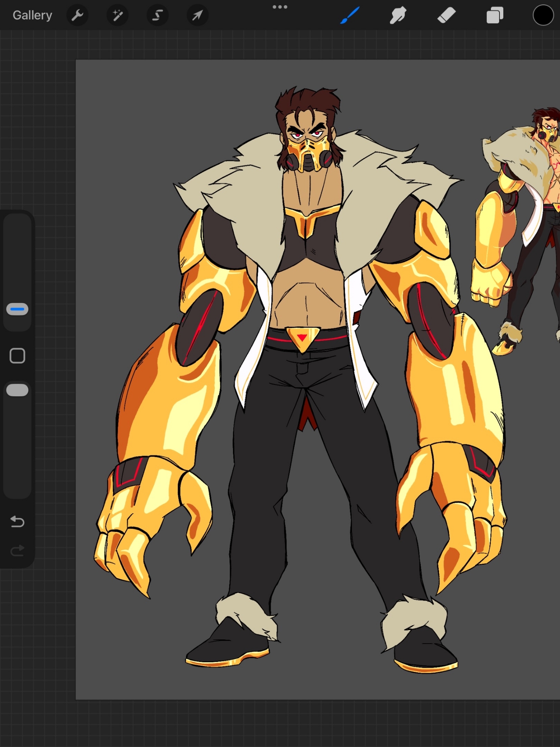Click the gold triangle belt buckle
560x747 pixels.
click(x=302, y=338)
